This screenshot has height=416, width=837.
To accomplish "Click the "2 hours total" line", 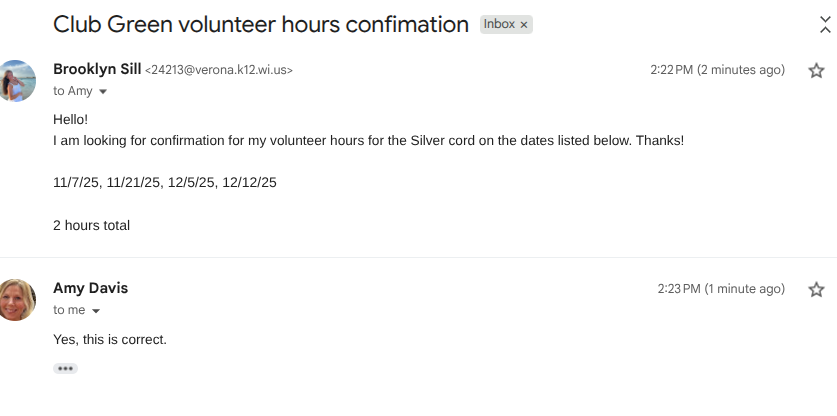I will [x=91, y=225].
